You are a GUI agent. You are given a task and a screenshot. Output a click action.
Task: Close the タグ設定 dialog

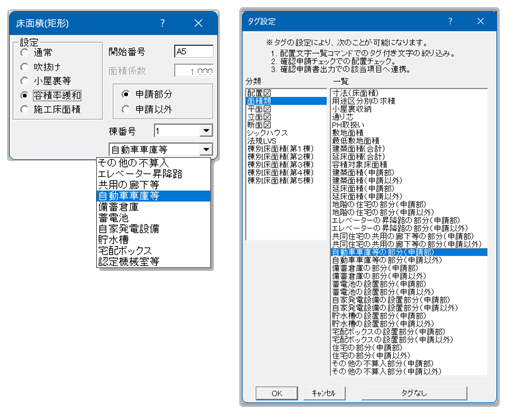click(480, 21)
